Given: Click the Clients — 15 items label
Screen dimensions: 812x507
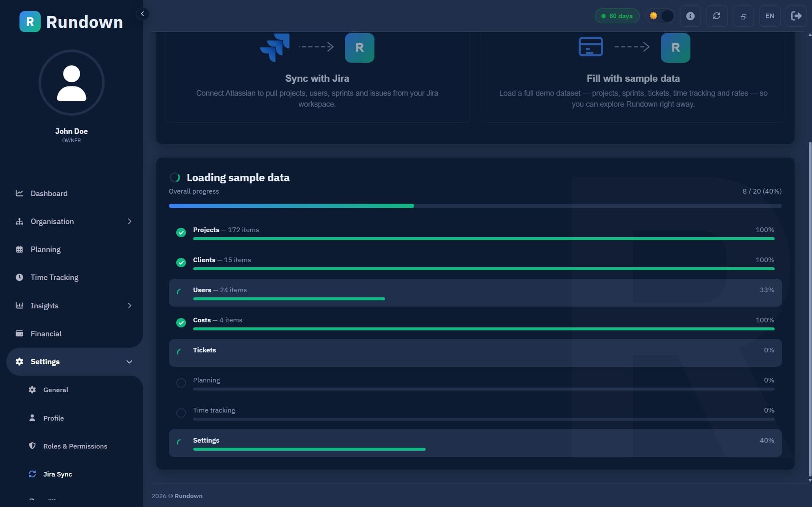Looking at the screenshot, I should (x=222, y=260).
